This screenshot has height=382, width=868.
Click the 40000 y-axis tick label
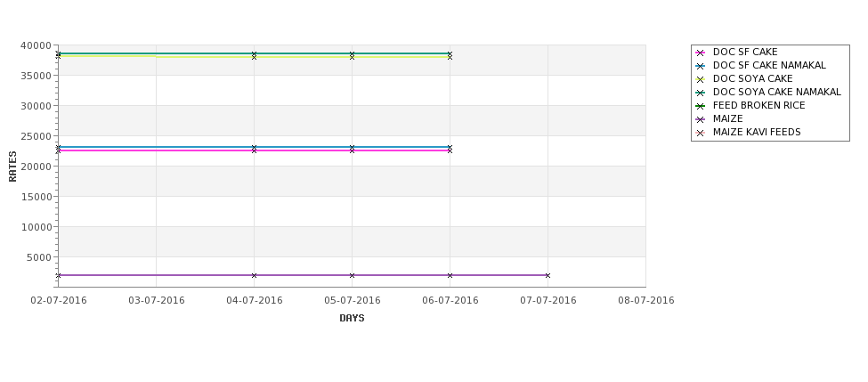click(x=36, y=45)
